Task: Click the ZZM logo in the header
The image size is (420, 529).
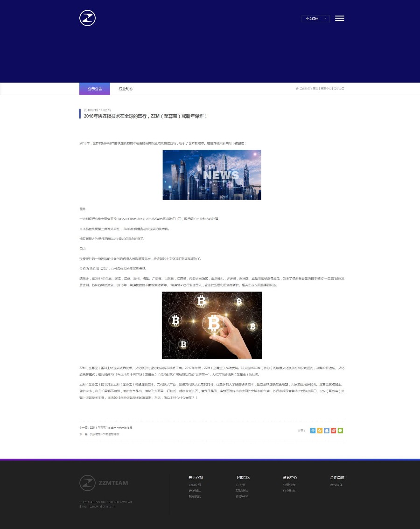Action: pyautogui.click(x=87, y=18)
